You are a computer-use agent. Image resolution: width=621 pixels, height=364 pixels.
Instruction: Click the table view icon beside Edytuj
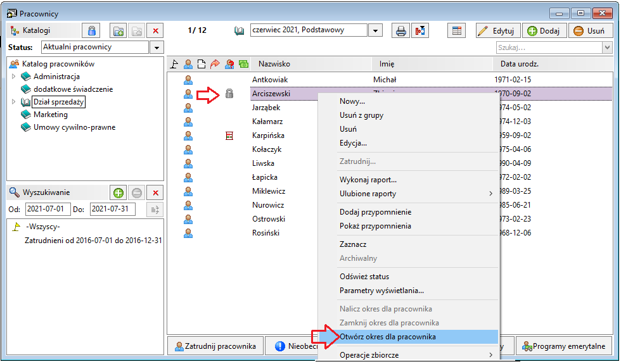click(x=457, y=30)
